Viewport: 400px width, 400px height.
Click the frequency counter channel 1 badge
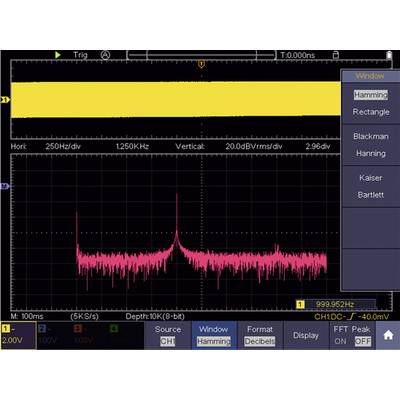click(x=300, y=304)
